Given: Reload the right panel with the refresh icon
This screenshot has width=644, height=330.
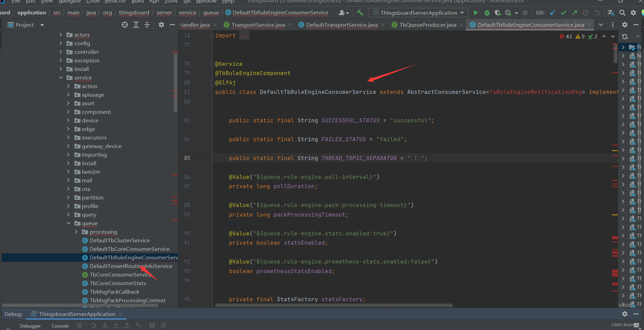Looking at the screenshot, I should click(x=625, y=36).
